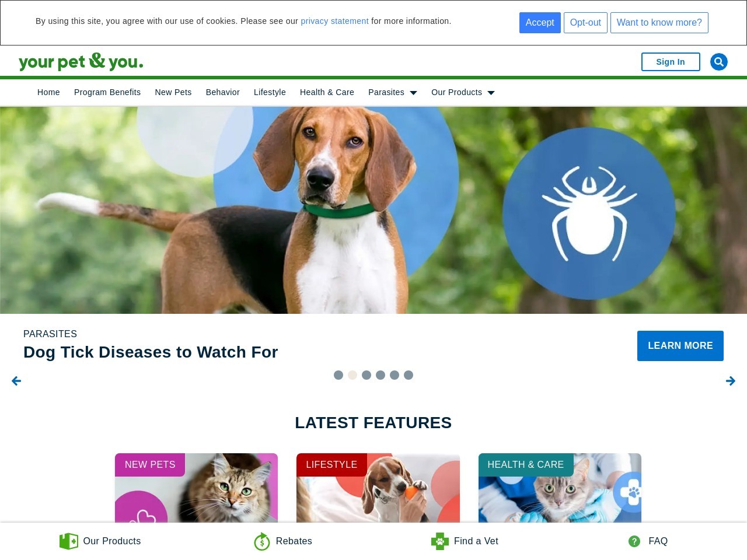Expand the Parasites dropdown menu
This screenshot has height=560, width=747.
pyautogui.click(x=393, y=92)
